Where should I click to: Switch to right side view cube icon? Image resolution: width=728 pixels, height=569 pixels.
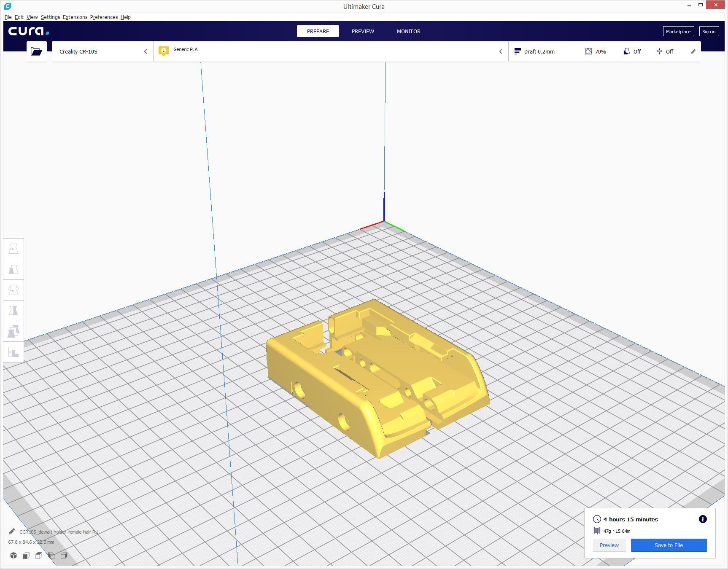coord(64,556)
